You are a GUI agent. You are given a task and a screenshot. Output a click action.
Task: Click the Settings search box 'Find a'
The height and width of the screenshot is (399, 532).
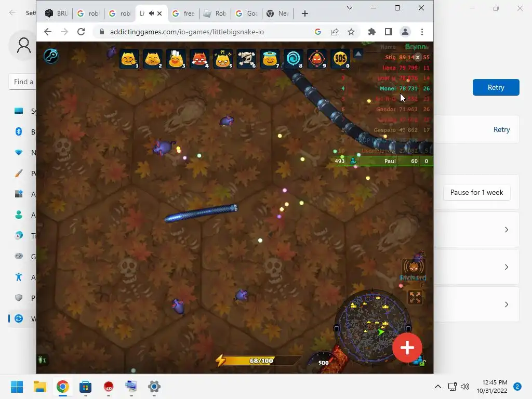click(x=23, y=82)
